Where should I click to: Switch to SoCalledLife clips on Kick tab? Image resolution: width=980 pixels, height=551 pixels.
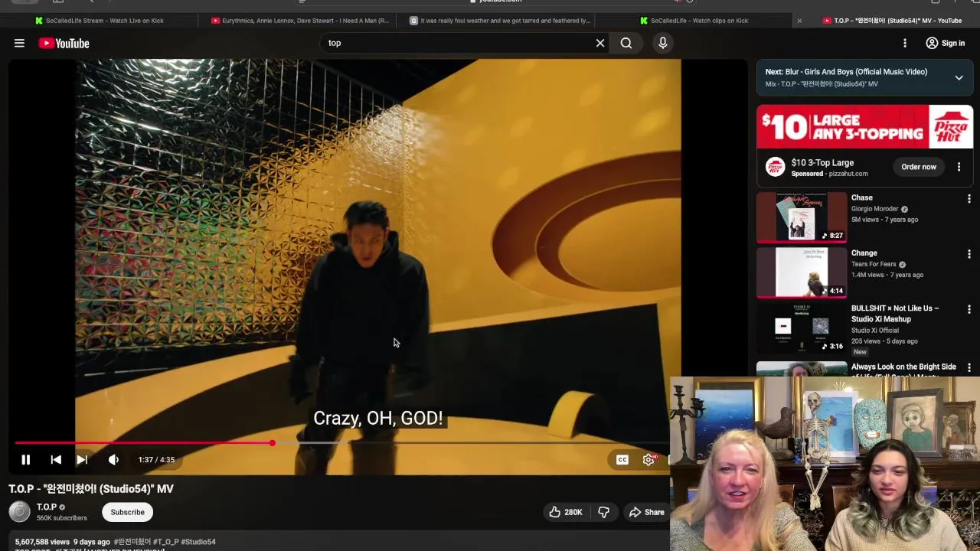click(x=694, y=21)
